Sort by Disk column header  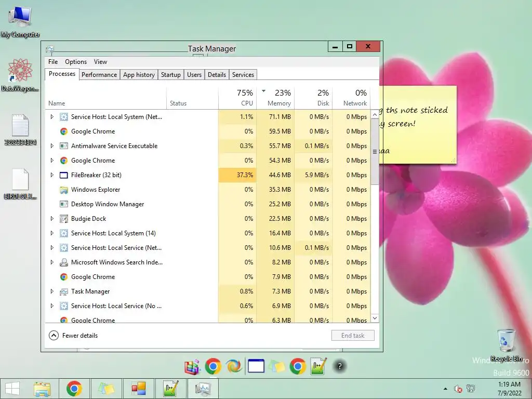313,98
